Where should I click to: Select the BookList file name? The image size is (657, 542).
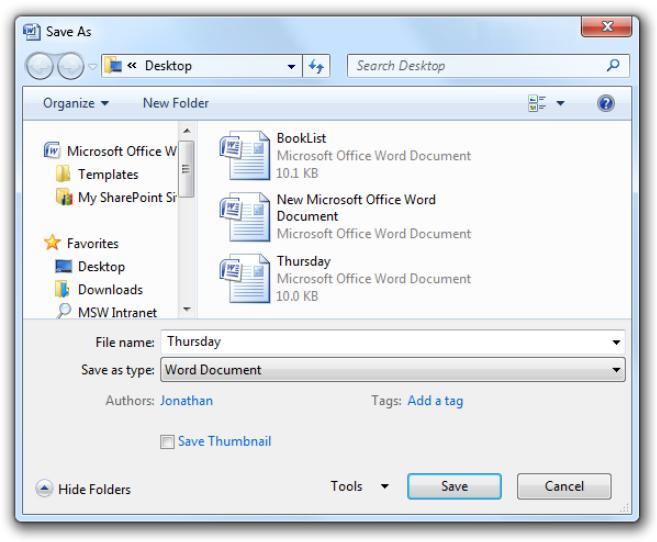[301, 138]
